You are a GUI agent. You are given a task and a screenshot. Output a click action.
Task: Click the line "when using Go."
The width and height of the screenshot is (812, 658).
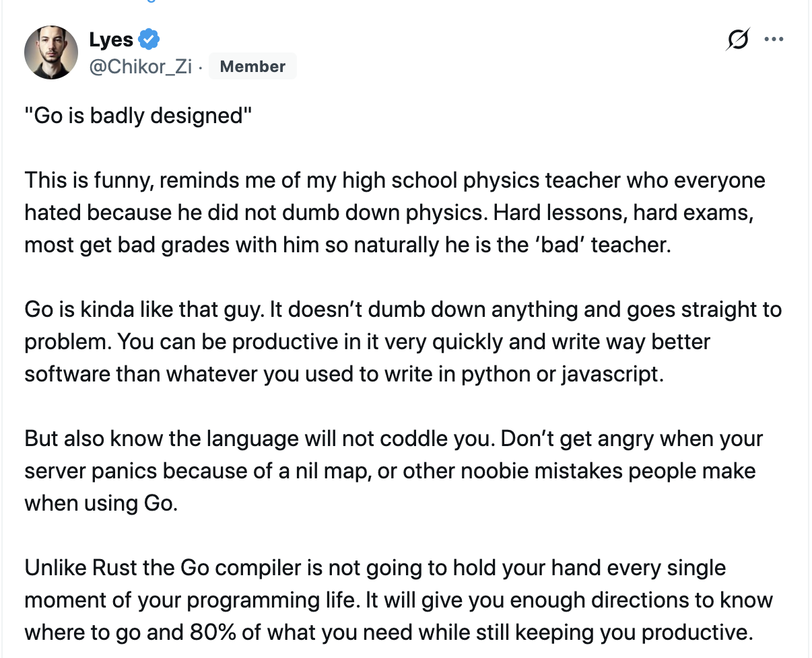tap(101, 503)
